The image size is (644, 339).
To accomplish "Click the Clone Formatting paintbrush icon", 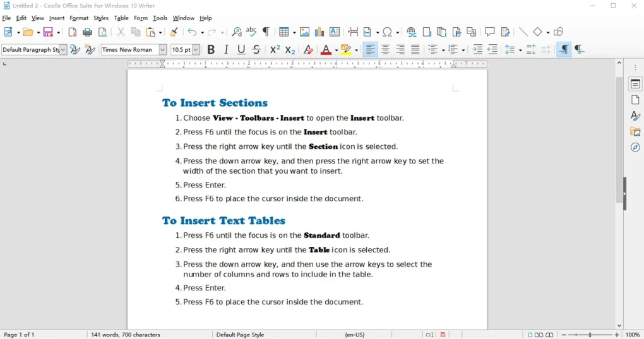I will [x=174, y=32].
